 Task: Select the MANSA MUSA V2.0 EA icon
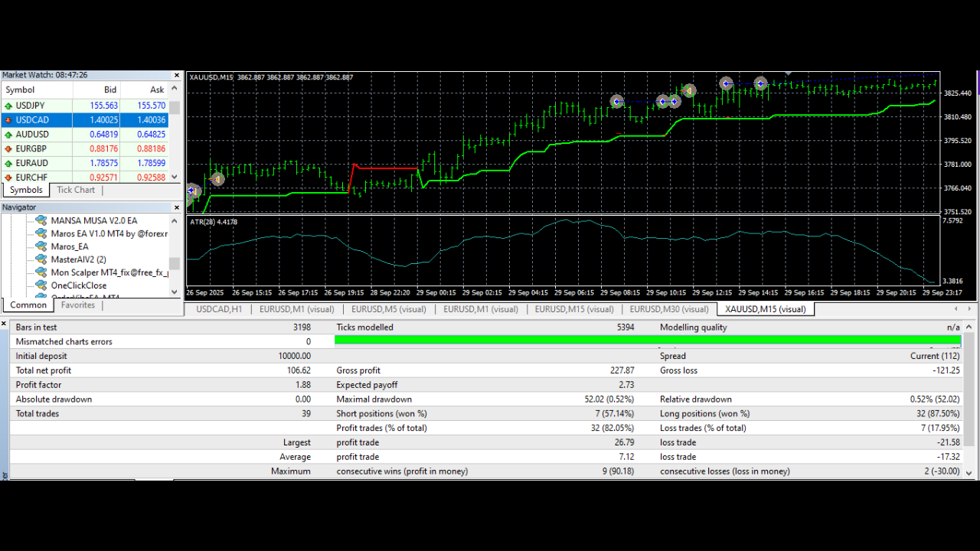point(41,220)
